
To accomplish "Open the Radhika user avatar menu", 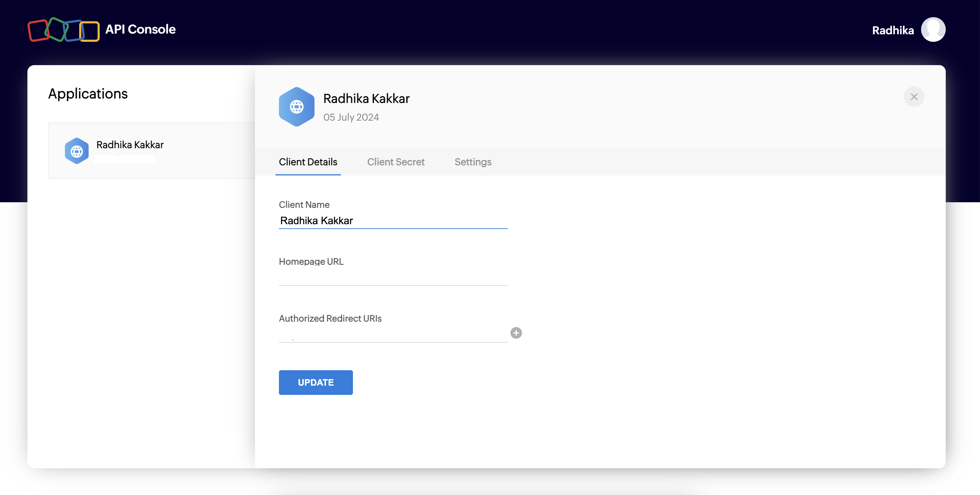I will coord(933,30).
